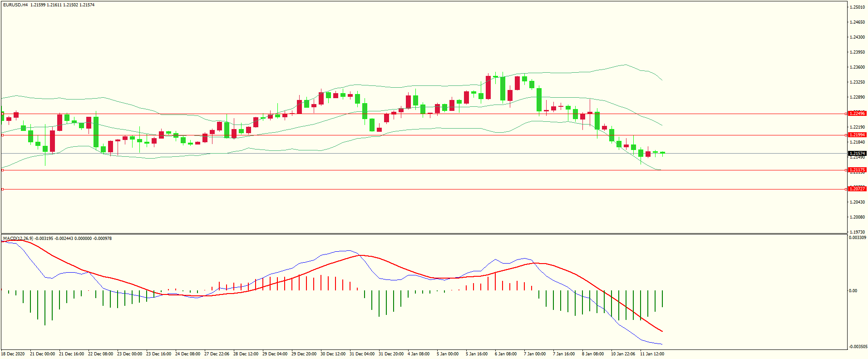Click 1.25010 on the price scale
The width and height of the screenshot is (868, 359).
point(857,7)
